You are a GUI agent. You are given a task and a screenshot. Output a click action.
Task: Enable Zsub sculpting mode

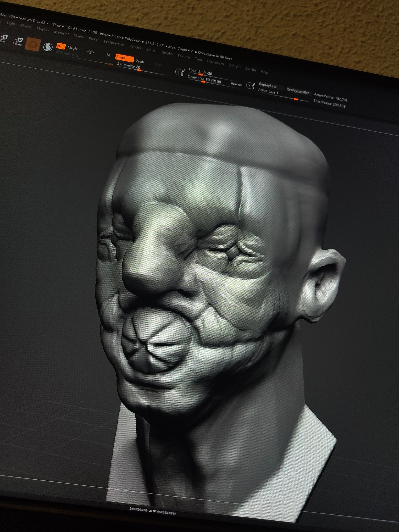point(140,61)
